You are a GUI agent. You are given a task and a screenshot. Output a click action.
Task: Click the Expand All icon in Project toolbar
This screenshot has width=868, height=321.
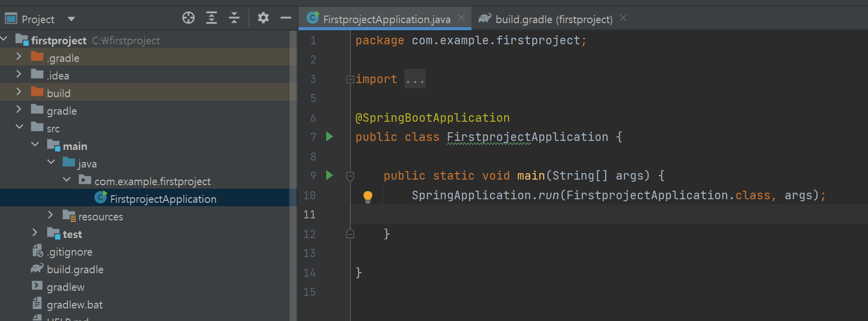(212, 18)
